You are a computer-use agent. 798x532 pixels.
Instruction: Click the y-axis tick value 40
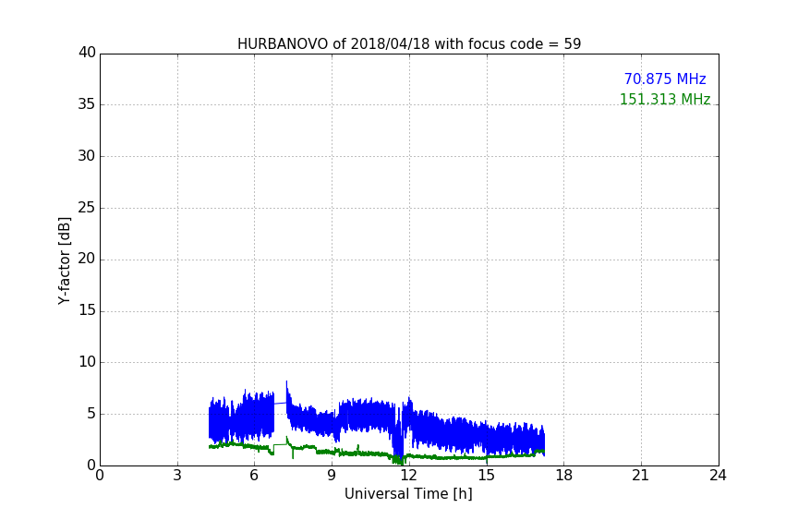point(87,53)
